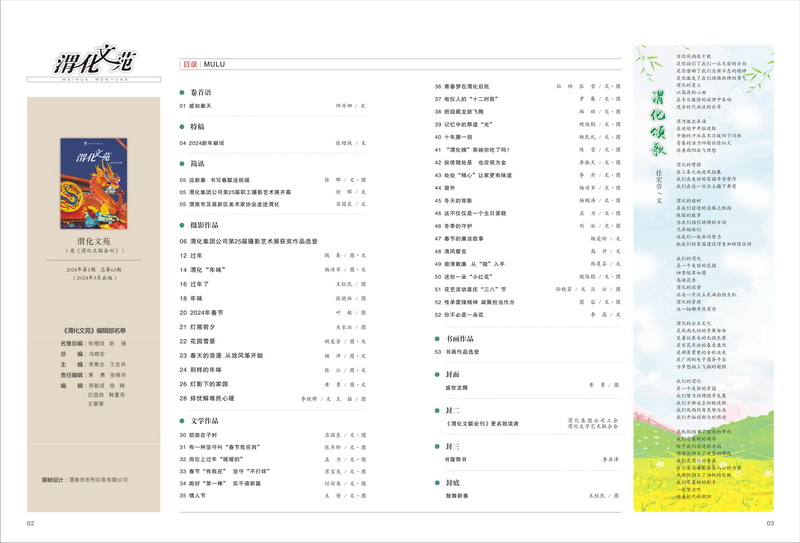Click the green bullet beside 卷首语

click(183, 91)
